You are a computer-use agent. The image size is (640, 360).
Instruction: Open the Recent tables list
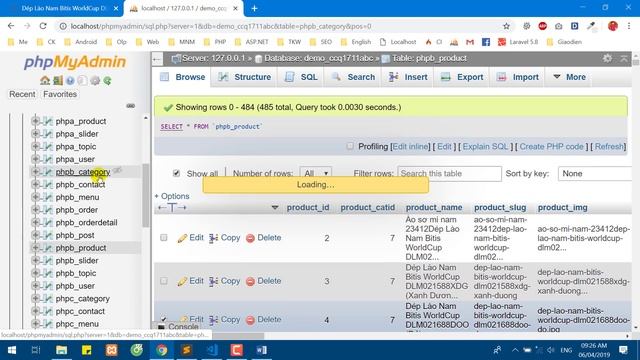(x=22, y=94)
